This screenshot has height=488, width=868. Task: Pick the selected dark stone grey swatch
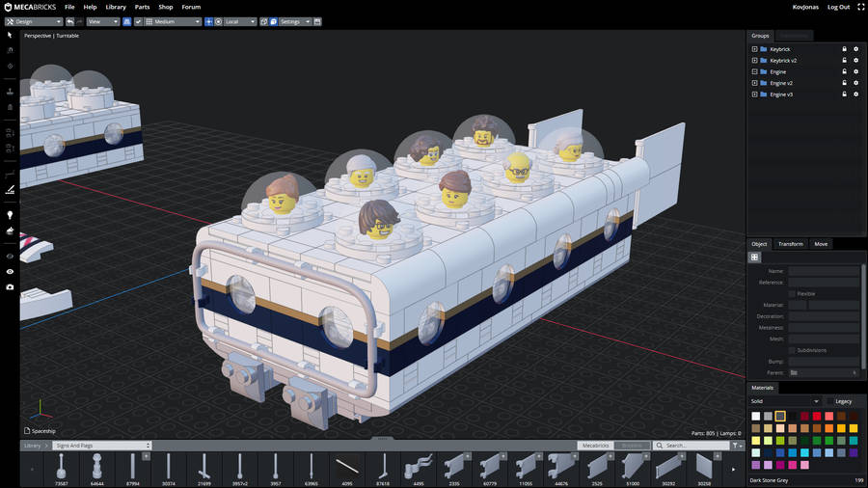[780, 416]
